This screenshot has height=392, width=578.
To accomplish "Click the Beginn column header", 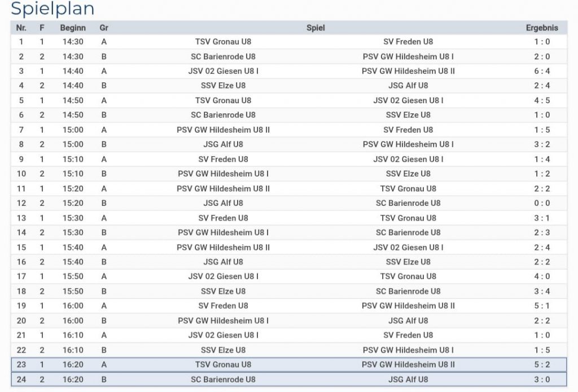I will [x=73, y=28].
